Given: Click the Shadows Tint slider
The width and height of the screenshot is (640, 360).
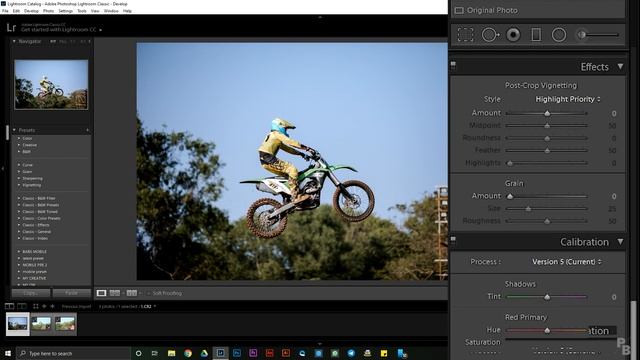Looking at the screenshot, I should pyautogui.click(x=547, y=297).
